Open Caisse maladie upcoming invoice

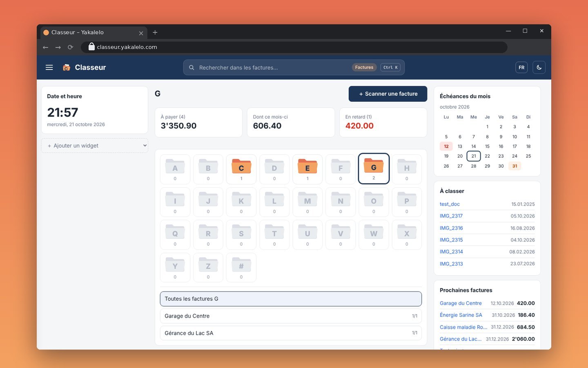coord(463,327)
